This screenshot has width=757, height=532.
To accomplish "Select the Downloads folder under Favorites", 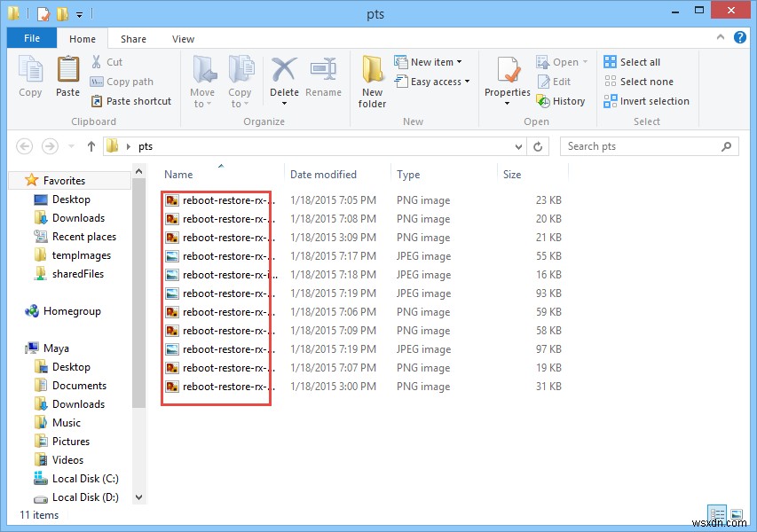I will (79, 217).
